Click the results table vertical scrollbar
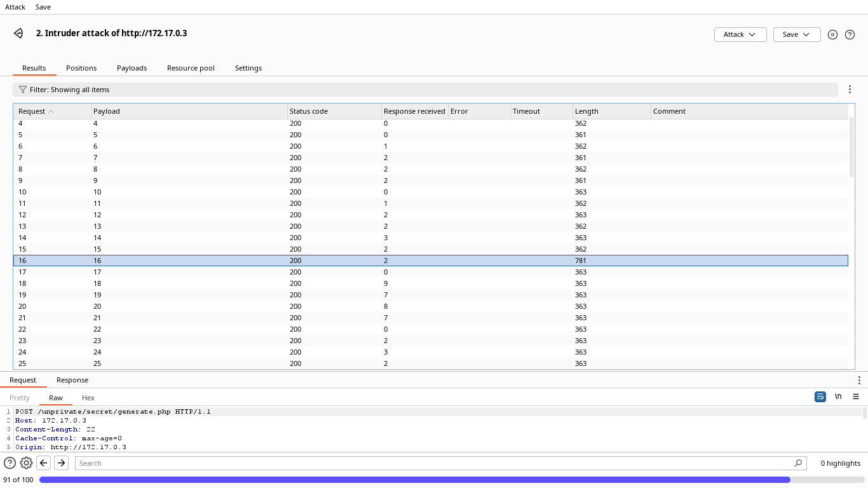Screen dimensions: 868x488 [x=851, y=147]
